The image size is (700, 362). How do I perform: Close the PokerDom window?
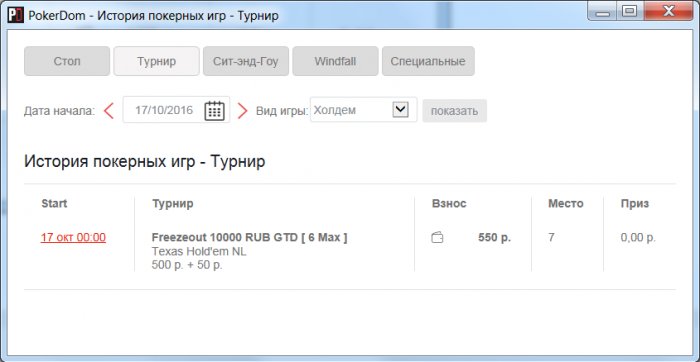coord(668,12)
